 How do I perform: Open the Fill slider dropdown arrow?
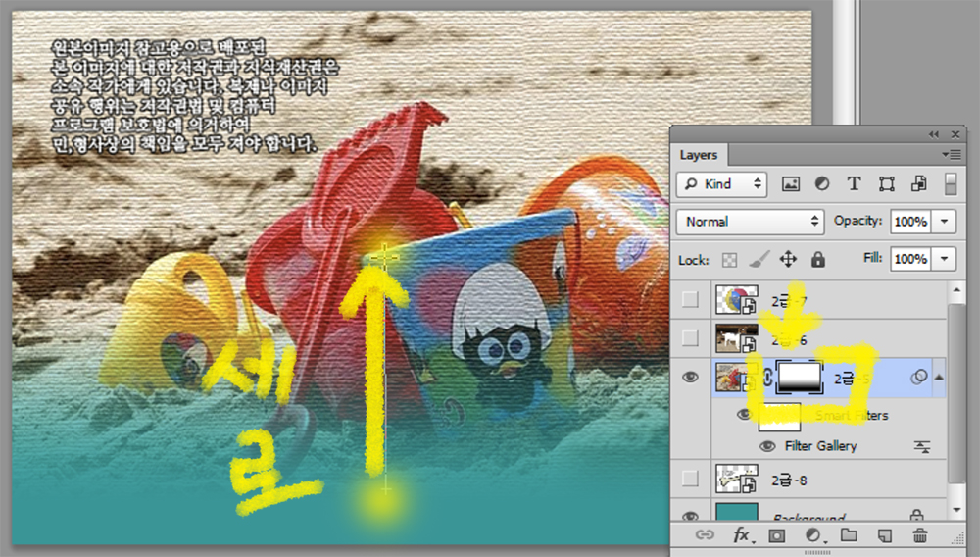944,258
